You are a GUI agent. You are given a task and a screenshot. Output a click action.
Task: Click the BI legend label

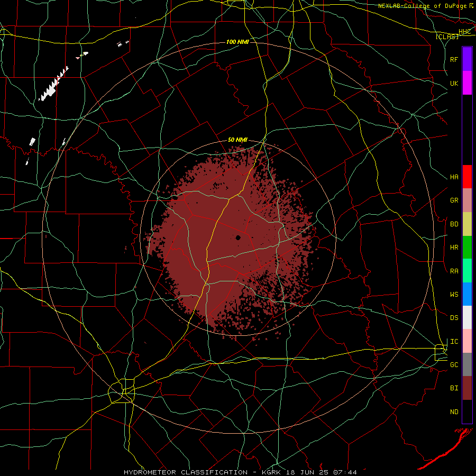(x=454, y=388)
